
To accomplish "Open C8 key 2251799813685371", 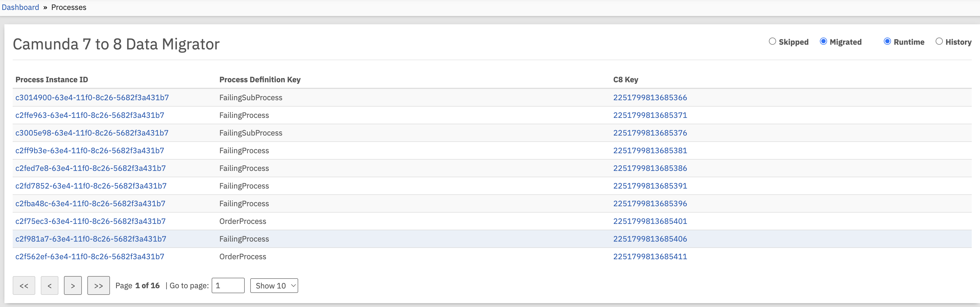I will click(x=650, y=115).
